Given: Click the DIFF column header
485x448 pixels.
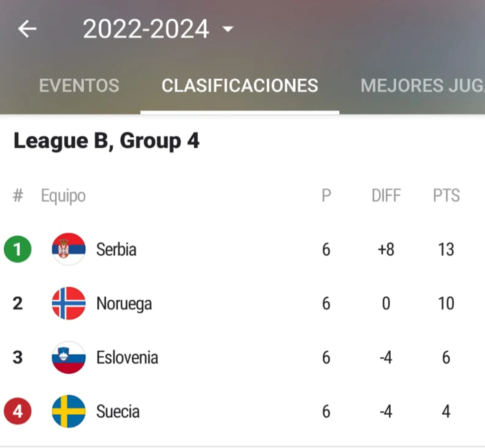Looking at the screenshot, I should click(386, 195).
